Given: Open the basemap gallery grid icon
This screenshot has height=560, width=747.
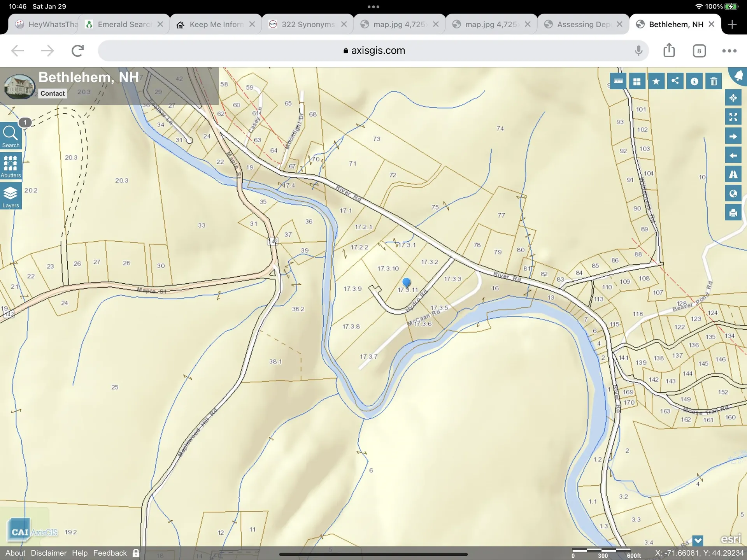Looking at the screenshot, I should (637, 81).
